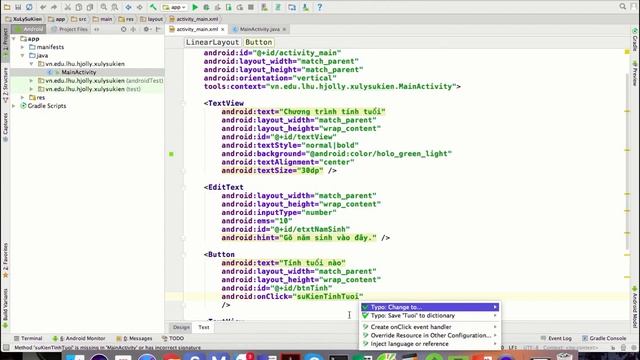Collapse the java folder node
640x360 pixels.
tap(23, 56)
